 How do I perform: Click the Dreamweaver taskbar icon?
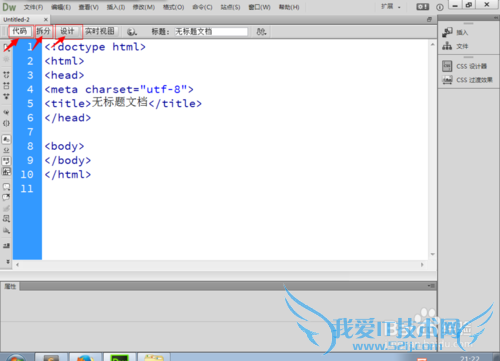[119, 357]
